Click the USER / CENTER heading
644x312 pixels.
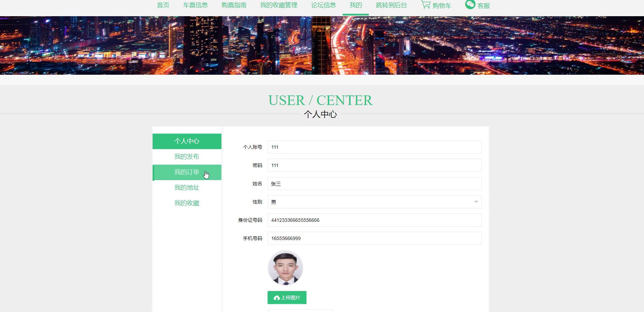pyautogui.click(x=320, y=100)
